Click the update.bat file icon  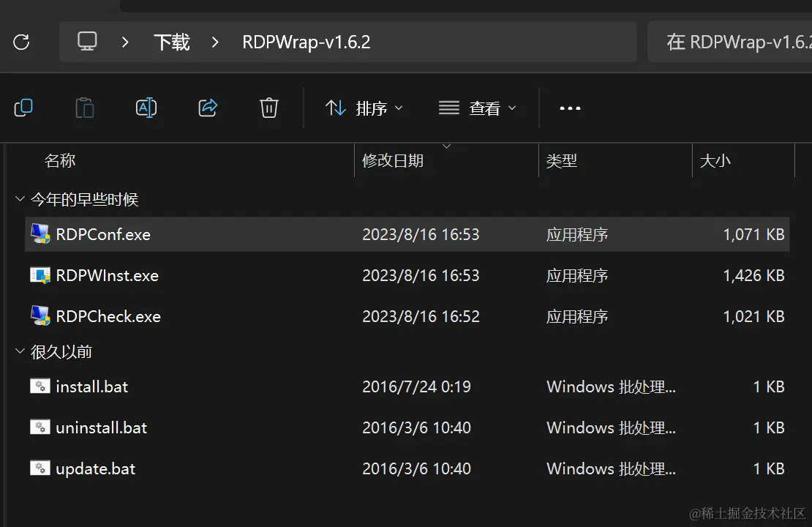[x=40, y=468]
